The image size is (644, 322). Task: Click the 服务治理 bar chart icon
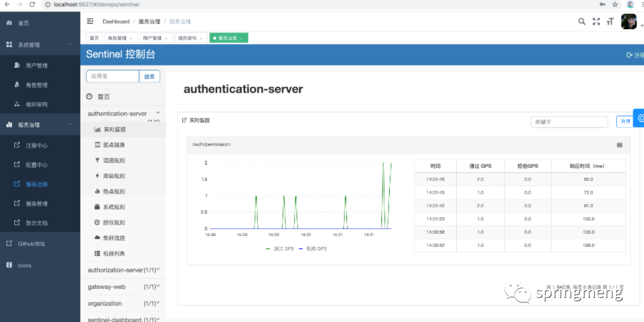pyautogui.click(x=9, y=124)
